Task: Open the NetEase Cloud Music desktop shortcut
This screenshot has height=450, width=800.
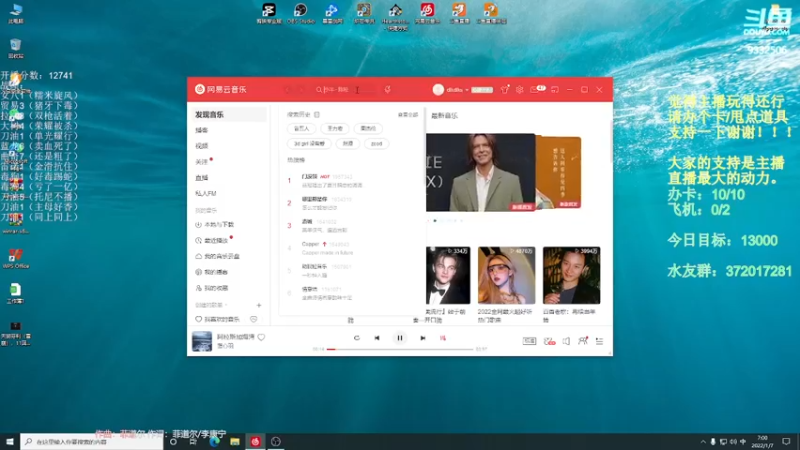Action: pos(427,13)
